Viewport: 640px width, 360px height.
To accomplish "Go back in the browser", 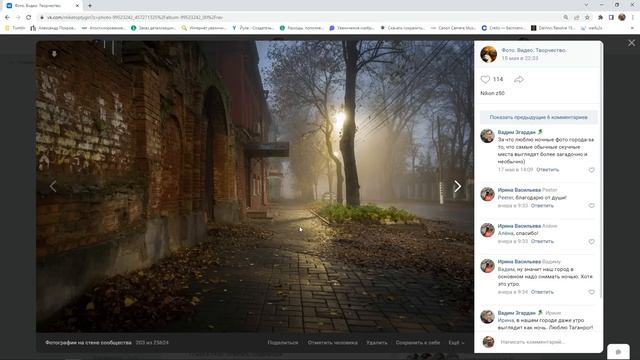I will (x=7, y=17).
